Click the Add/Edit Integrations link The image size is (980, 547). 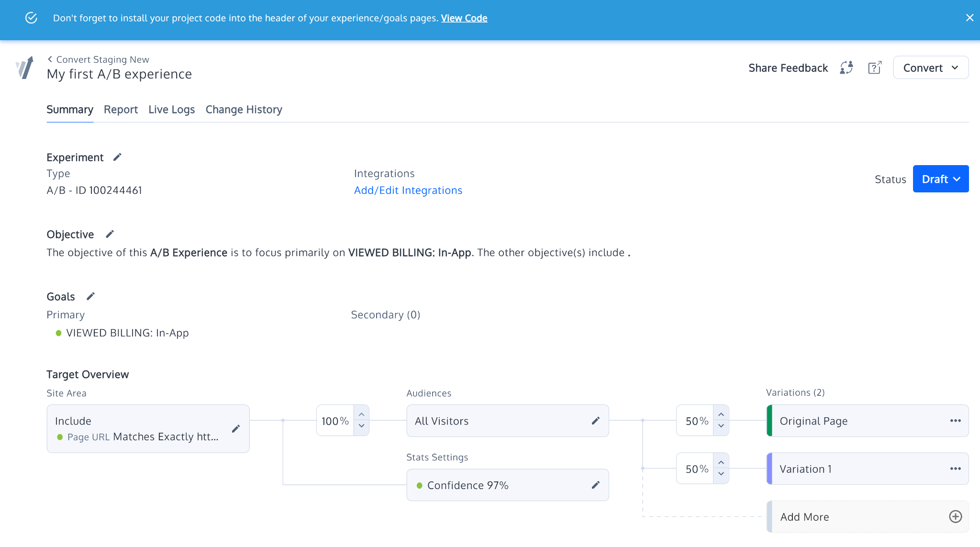click(x=408, y=190)
